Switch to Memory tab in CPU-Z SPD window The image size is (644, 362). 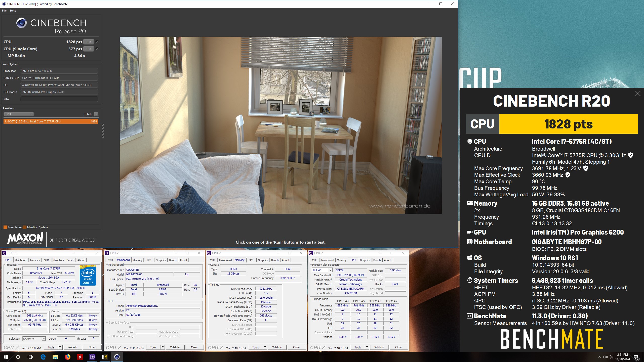(342, 260)
